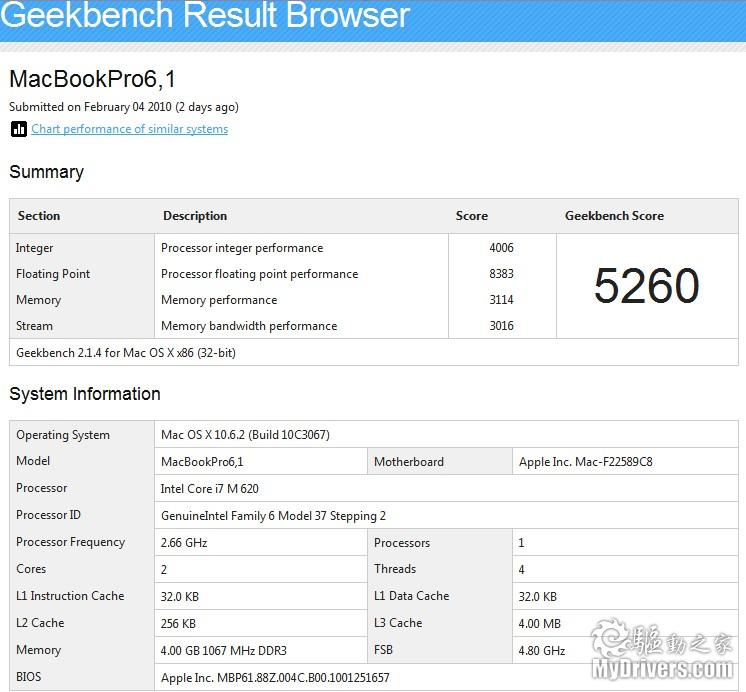Image resolution: width=746 pixels, height=692 pixels.
Task: Click the floating point score 8383
Action: click(x=501, y=274)
